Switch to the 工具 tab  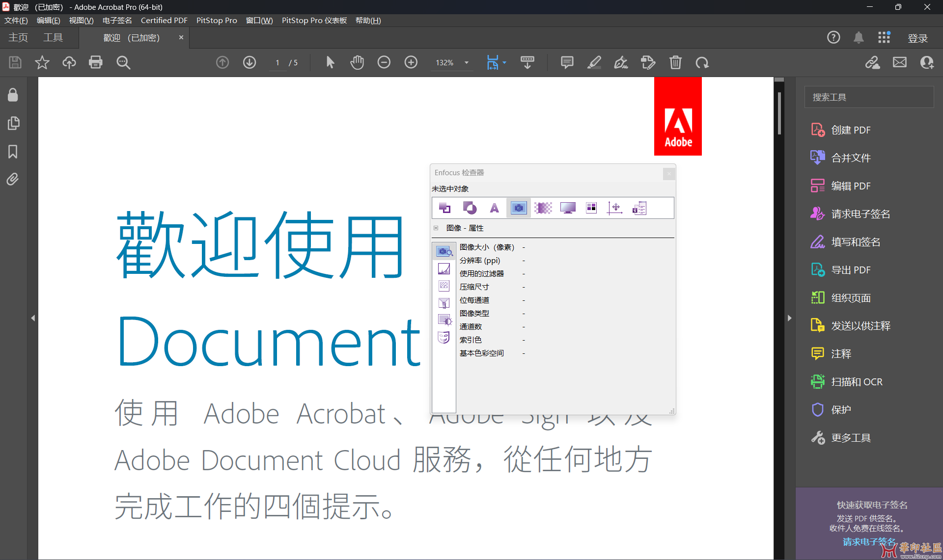point(53,38)
